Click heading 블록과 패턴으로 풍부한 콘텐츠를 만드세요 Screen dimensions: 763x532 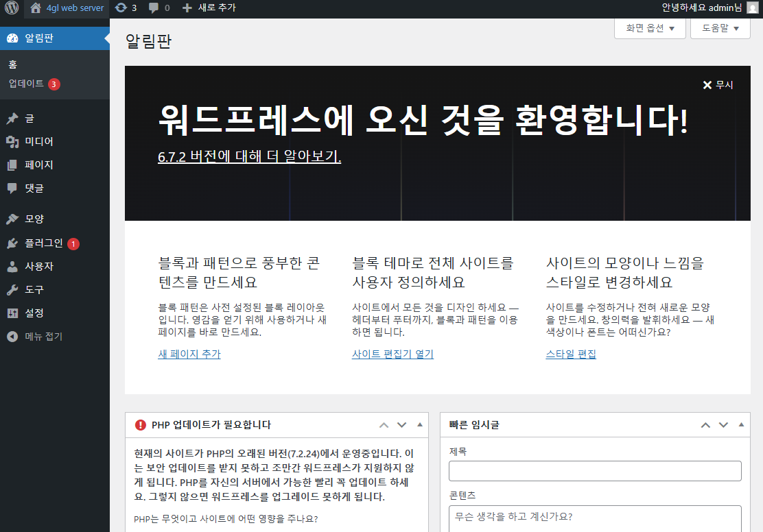point(239,272)
